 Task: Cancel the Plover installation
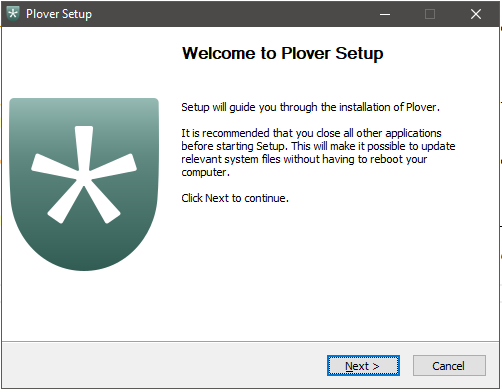coord(449,366)
